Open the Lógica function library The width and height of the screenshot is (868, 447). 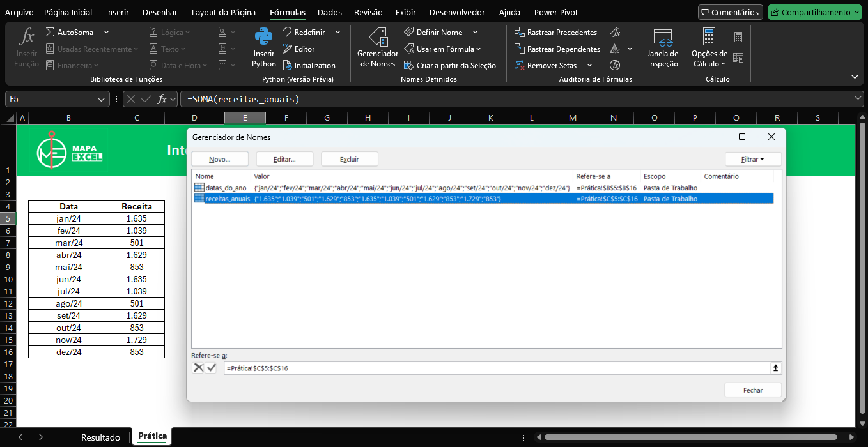[x=169, y=32]
